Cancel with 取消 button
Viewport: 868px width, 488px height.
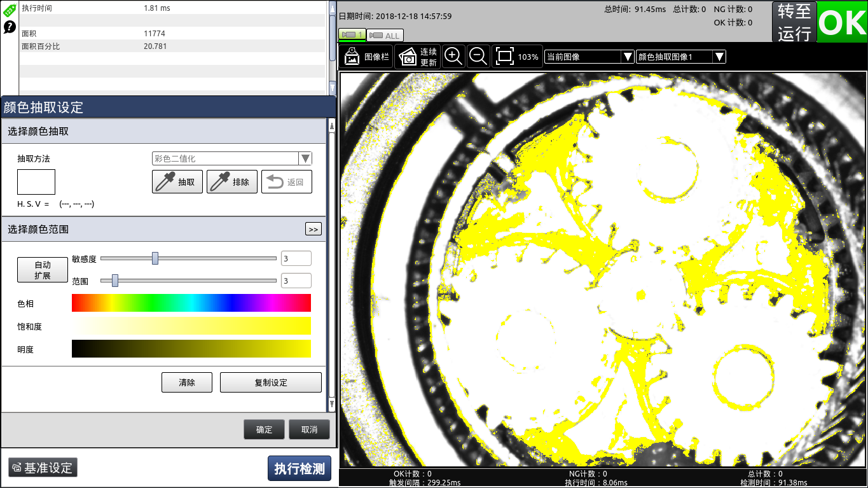(310, 429)
